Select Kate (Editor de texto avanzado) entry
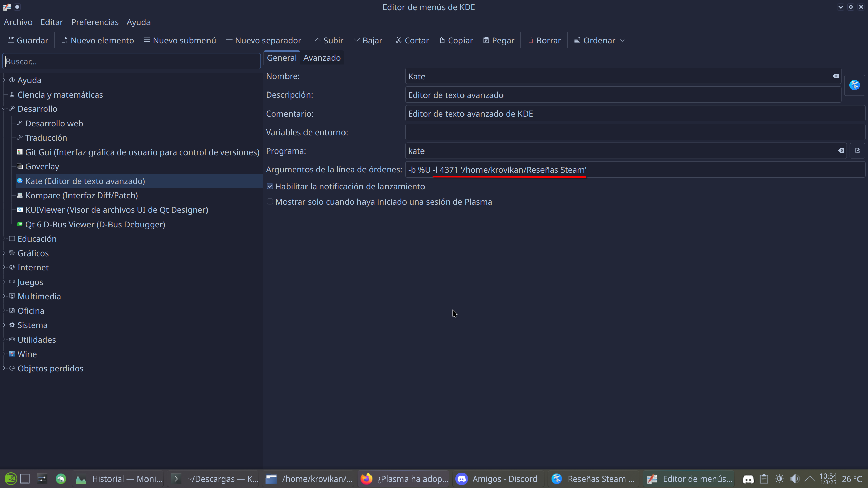The height and width of the screenshot is (488, 868). click(139, 181)
